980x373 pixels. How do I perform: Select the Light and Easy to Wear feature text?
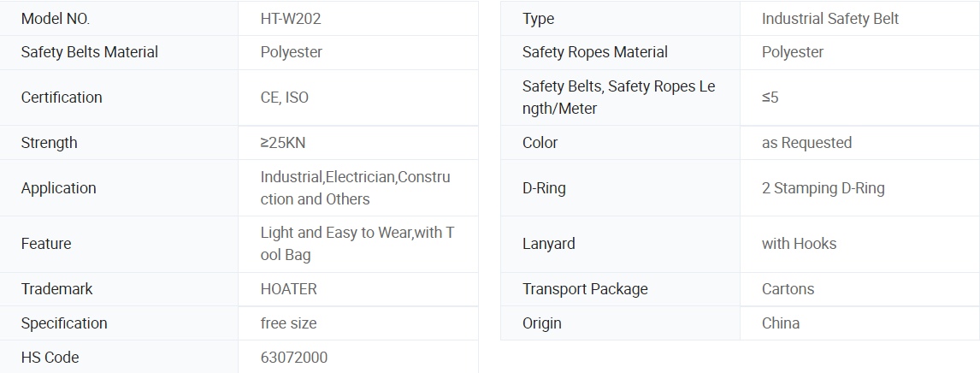357,244
